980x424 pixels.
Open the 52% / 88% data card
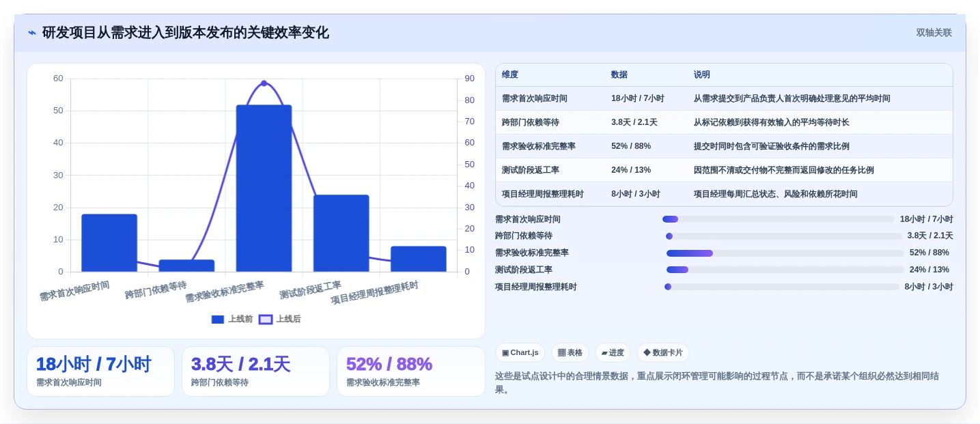point(410,371)
